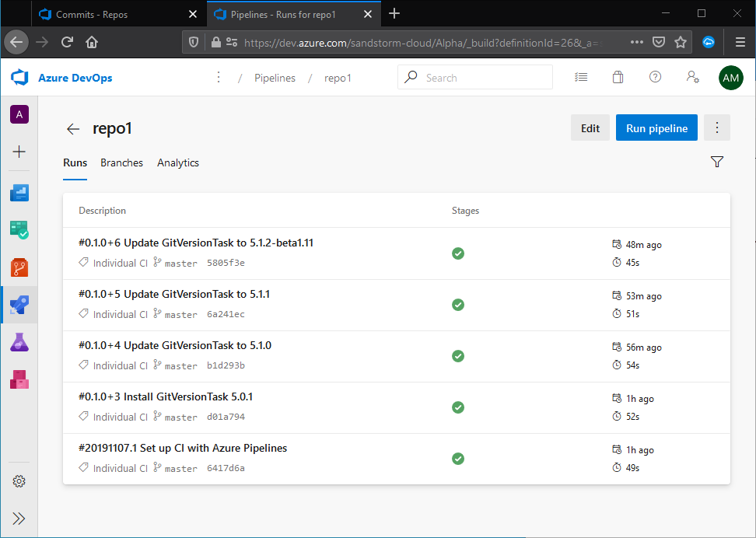Switch to the Runs tab

75,163
